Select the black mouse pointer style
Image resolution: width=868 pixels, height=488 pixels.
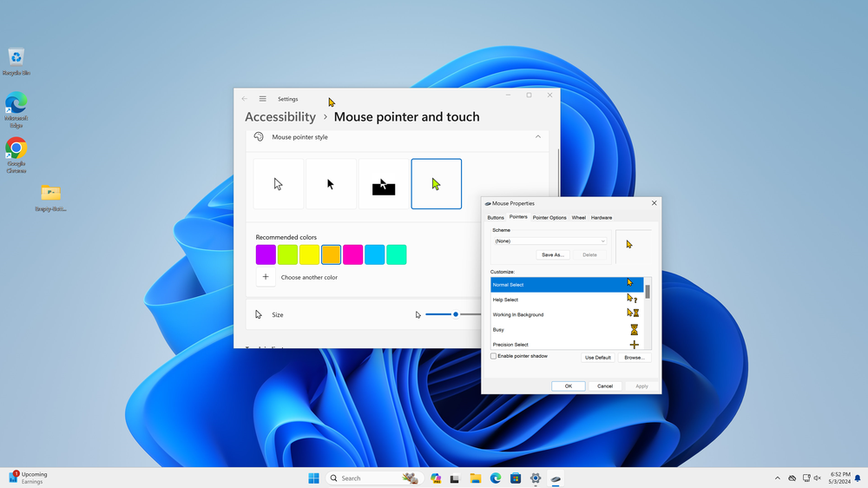click(331, 184)
